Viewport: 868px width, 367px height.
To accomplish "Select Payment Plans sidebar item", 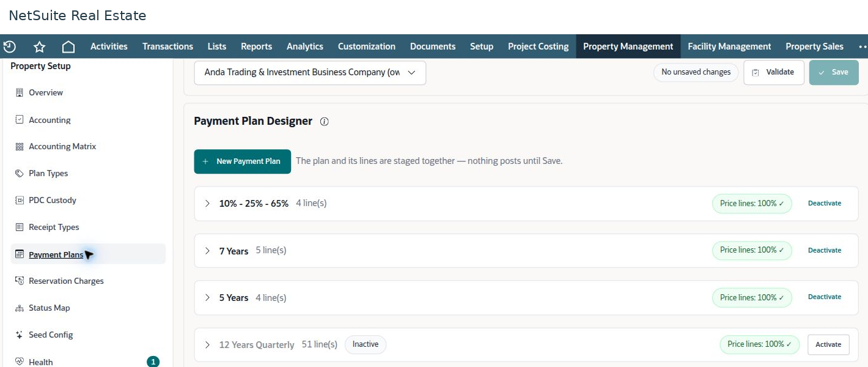I will pyautogui.click(x=88, y=254).
